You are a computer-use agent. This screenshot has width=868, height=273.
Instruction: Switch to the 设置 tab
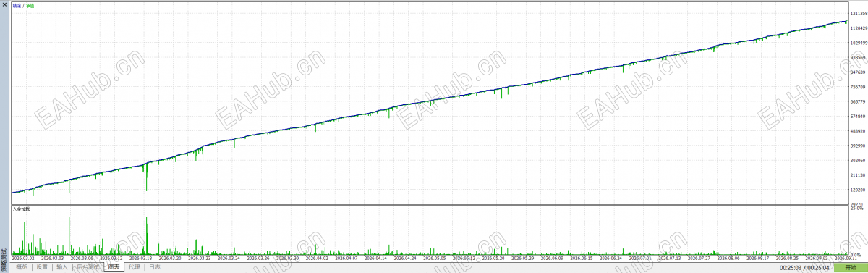42,267
